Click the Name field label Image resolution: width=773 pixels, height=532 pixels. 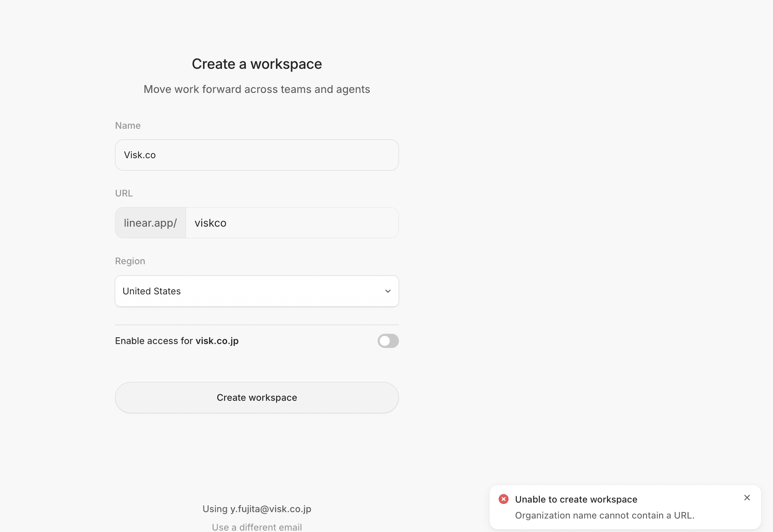click(128, 126)
